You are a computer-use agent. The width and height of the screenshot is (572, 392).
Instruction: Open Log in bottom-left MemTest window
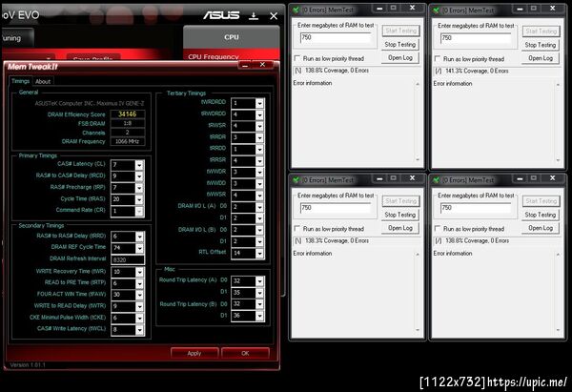point(400,228)
